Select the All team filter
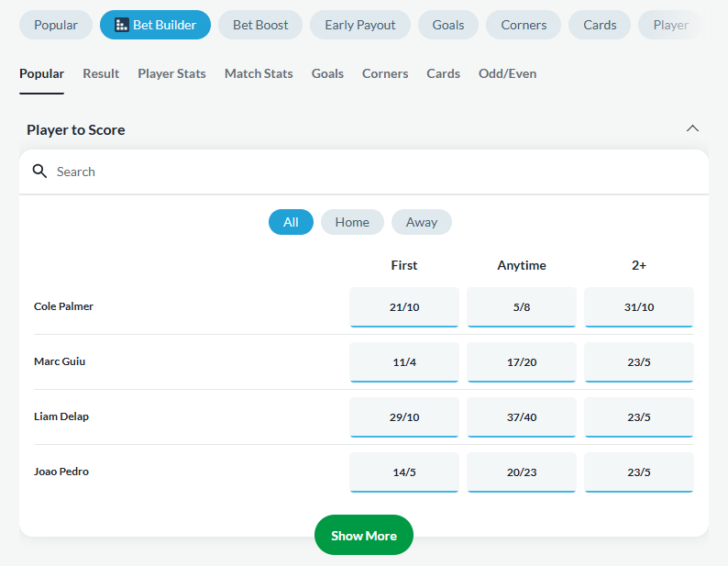Screen dimensions: 728x566 click(291, 222)
